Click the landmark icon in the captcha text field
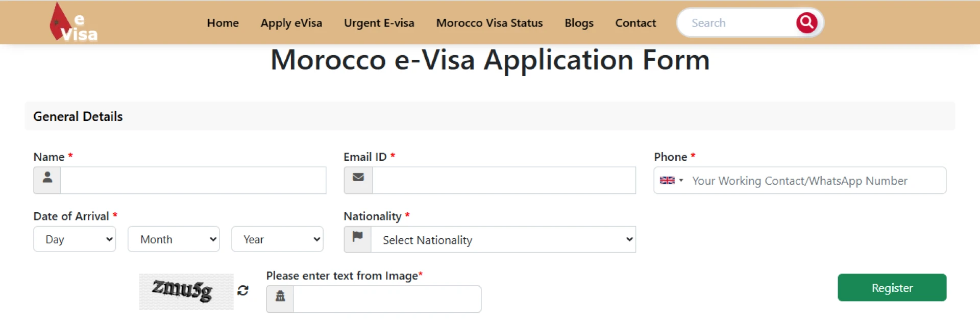The height and width of the screenshot is (323, 980). click(280, 296)
